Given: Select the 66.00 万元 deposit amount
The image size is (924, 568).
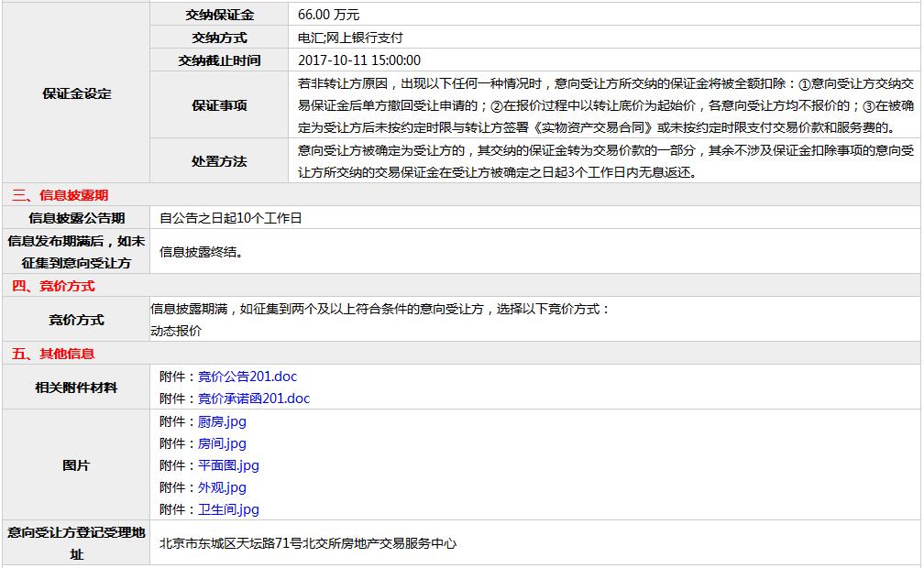Looking at the screenshot, I should [x=329, y=15].
